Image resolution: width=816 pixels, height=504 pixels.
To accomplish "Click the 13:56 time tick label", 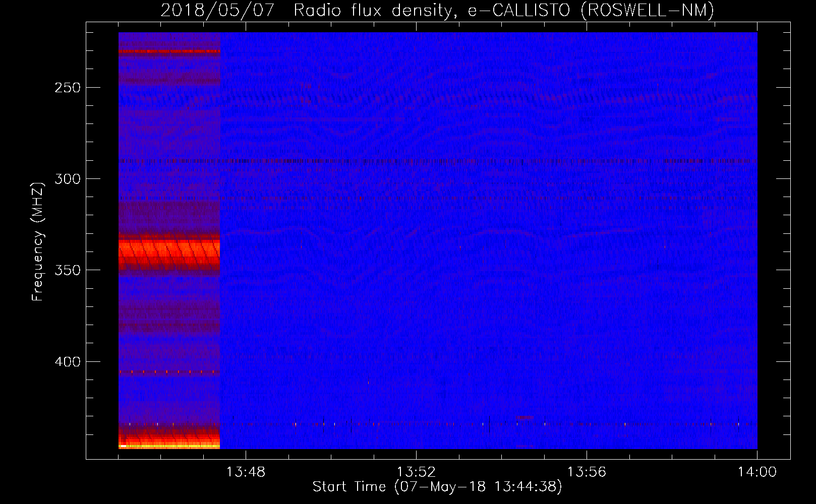I will (x=587, y=472).
